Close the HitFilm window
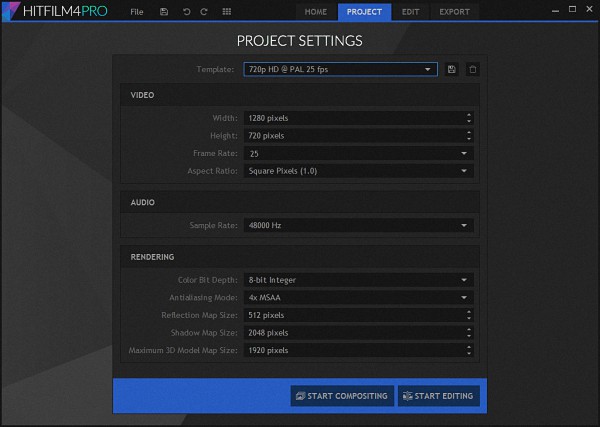The height and width of the screenshot is (427, 600). coord(589,9)
